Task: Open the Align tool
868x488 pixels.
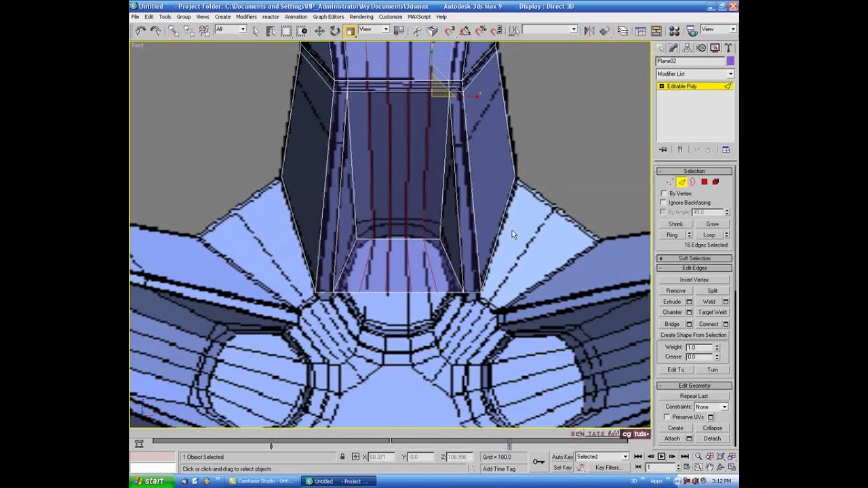Action: [604, 30]
